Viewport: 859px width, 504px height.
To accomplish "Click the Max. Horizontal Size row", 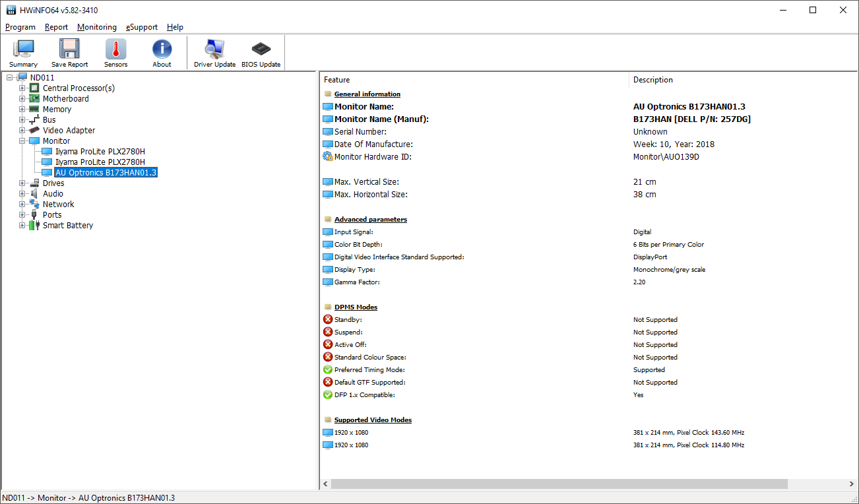I will (589, 194).
